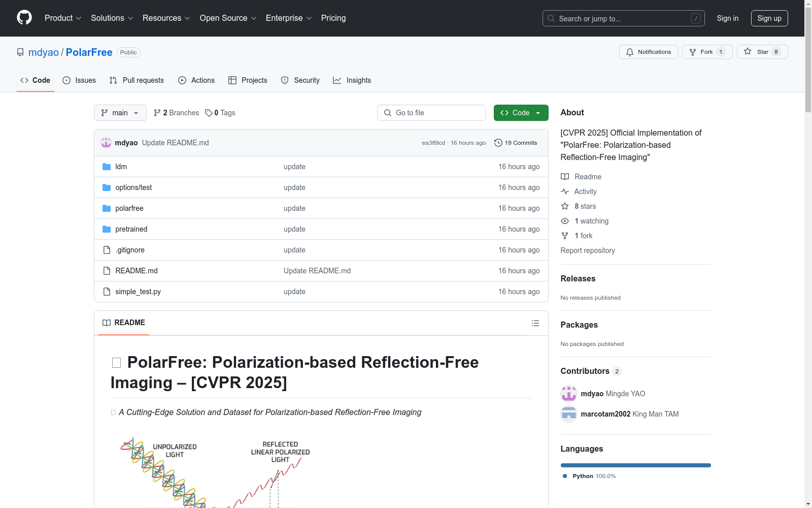Click the Sign up button
The width and height of the screenshot is (812, 508).
[x=769, y=18]
